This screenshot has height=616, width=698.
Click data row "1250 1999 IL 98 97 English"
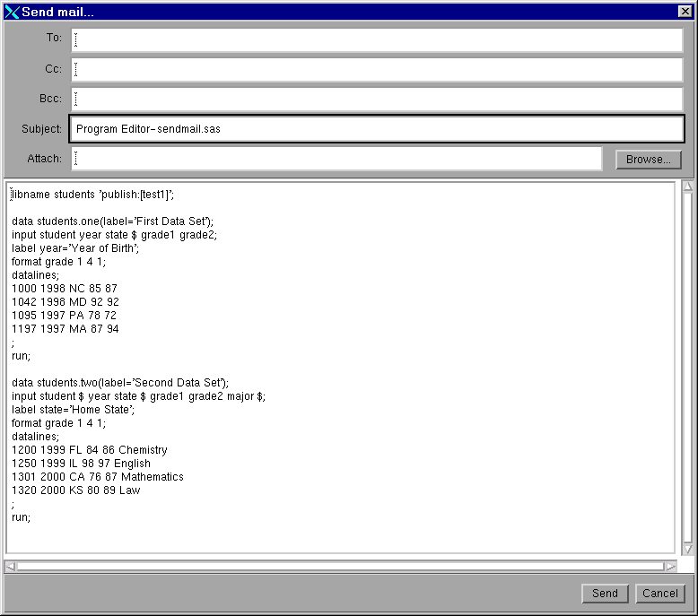(x=81, y=464)
